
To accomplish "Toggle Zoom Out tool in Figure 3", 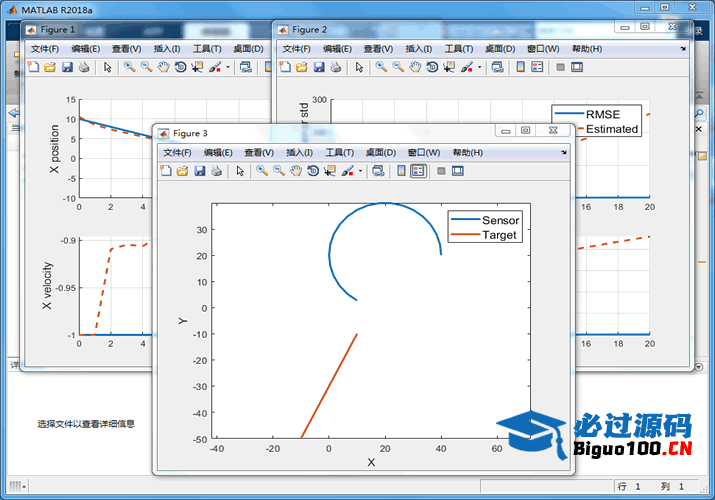I will 279,171.
